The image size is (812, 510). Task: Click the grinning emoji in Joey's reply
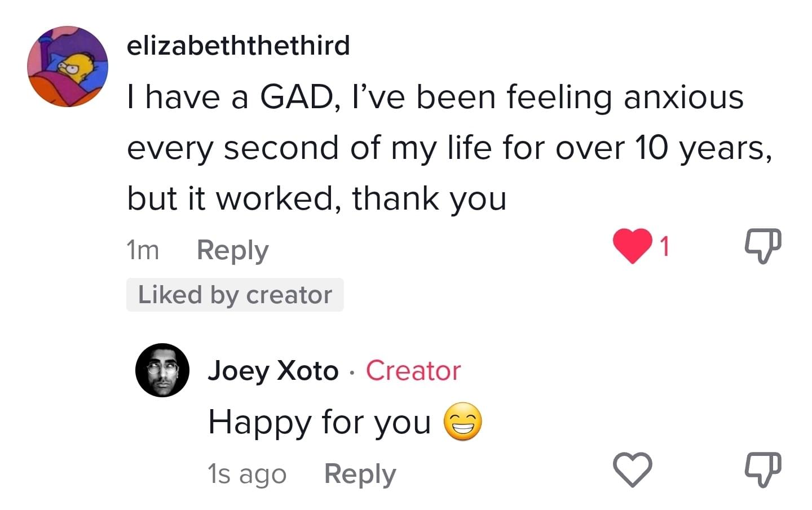(x=463, y=422)
